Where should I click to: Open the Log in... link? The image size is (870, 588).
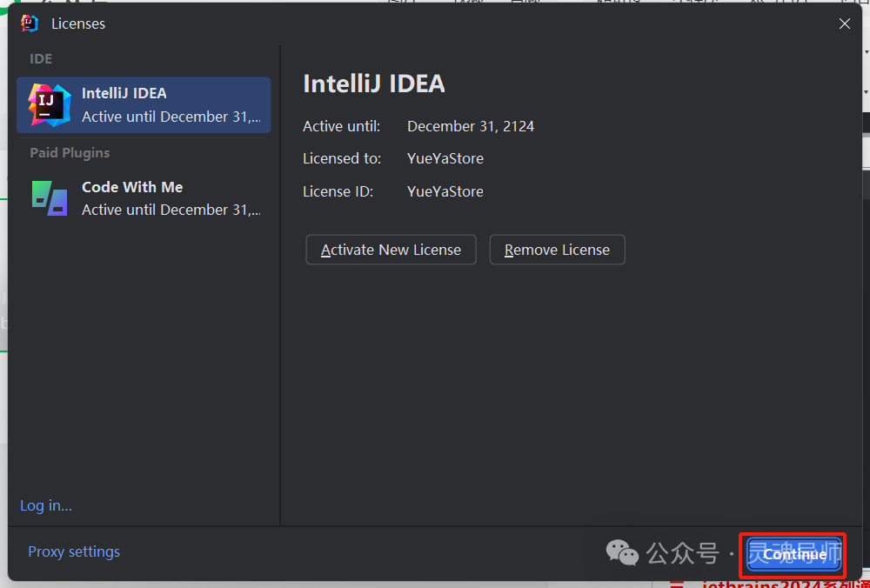tap(46, 505)
